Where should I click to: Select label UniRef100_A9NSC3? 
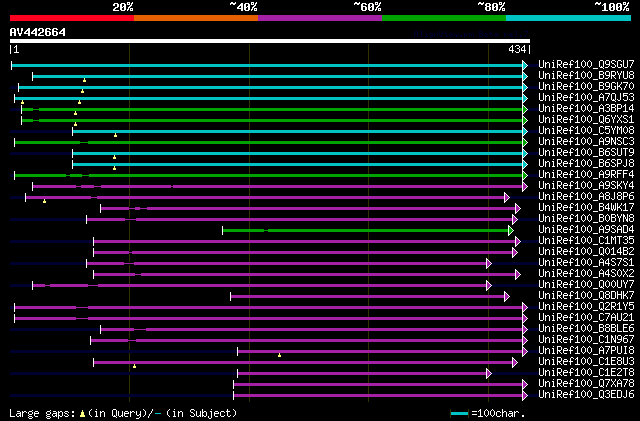click(586, 141)
